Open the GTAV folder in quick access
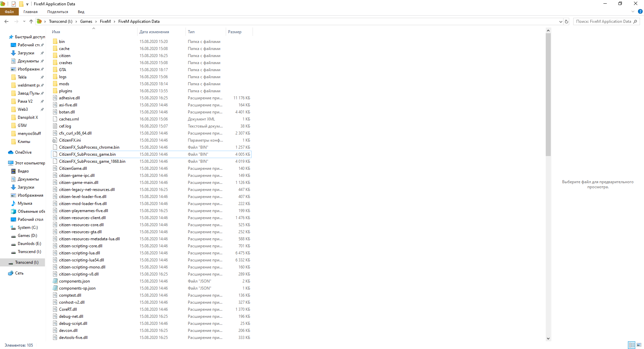 click(22, 126)
